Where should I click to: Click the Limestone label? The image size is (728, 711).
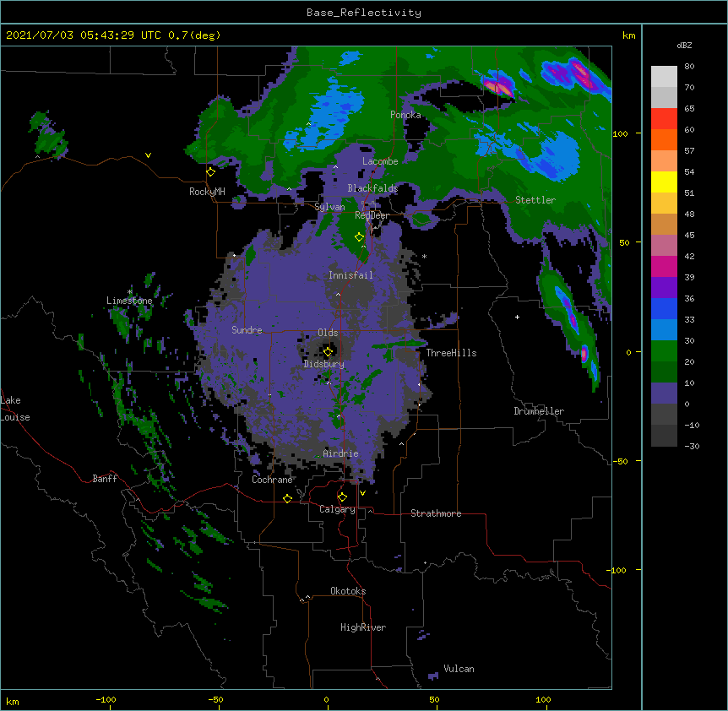(129, 301)
